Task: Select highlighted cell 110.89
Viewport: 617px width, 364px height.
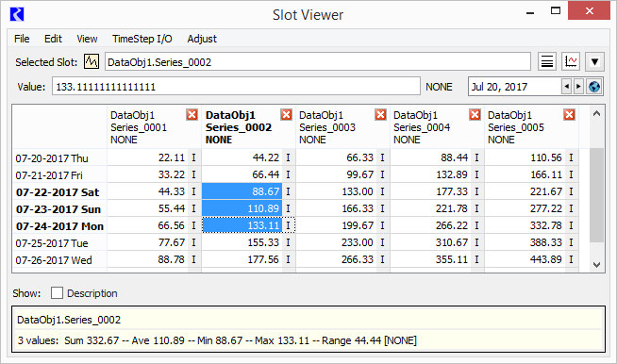Action: [x=242, y=208]
